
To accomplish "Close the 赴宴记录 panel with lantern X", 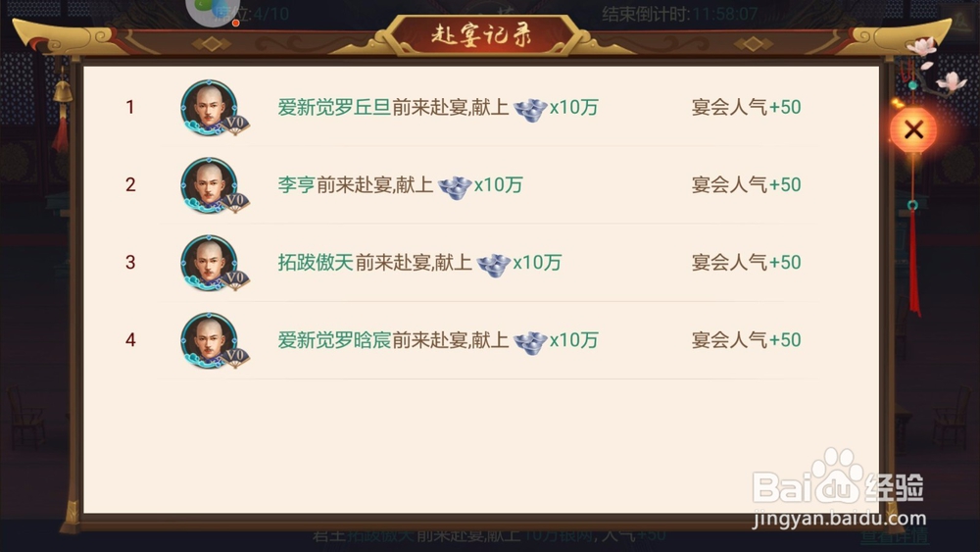I will [x=913, y=130].
